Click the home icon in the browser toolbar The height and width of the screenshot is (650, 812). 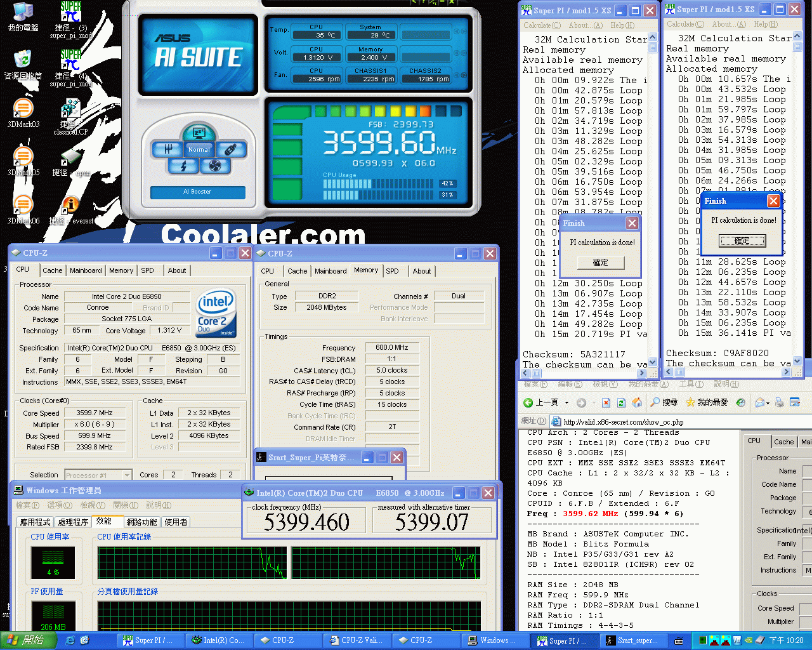638,402
